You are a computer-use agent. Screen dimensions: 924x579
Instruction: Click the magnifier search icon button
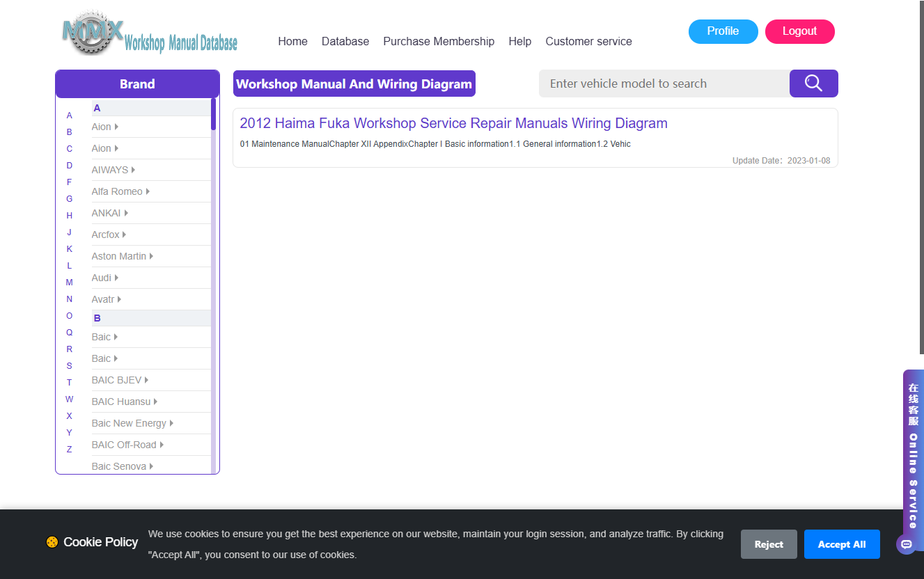(813, 84)
